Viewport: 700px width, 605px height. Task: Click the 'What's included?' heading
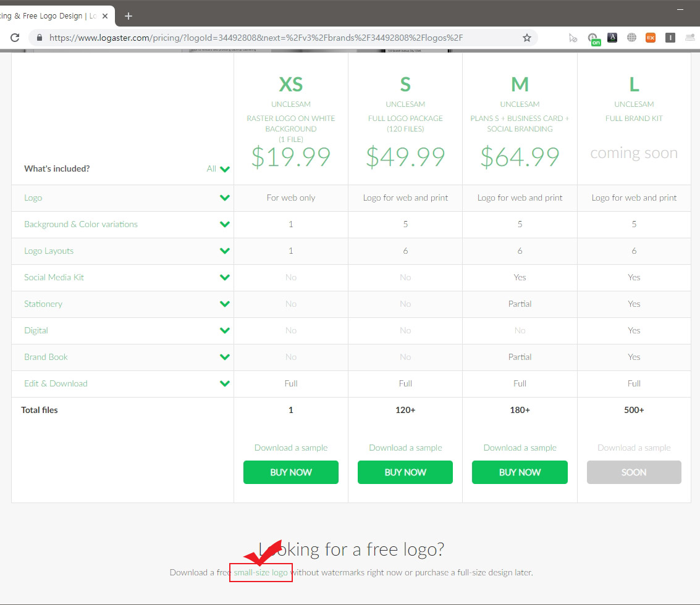(57, 169)
